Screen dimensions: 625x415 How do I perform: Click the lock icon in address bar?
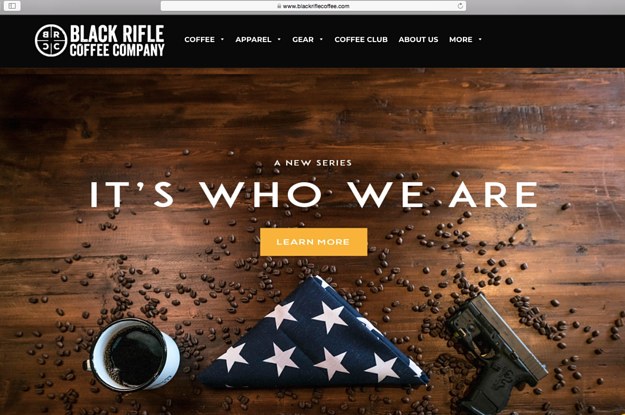click(x=279, y=6)
